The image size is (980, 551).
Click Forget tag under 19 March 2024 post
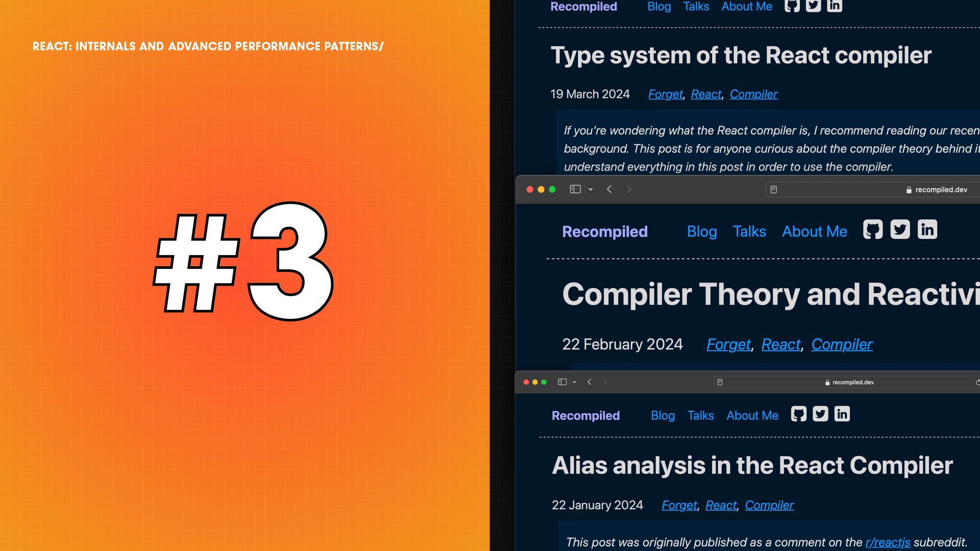click(665, 94)
